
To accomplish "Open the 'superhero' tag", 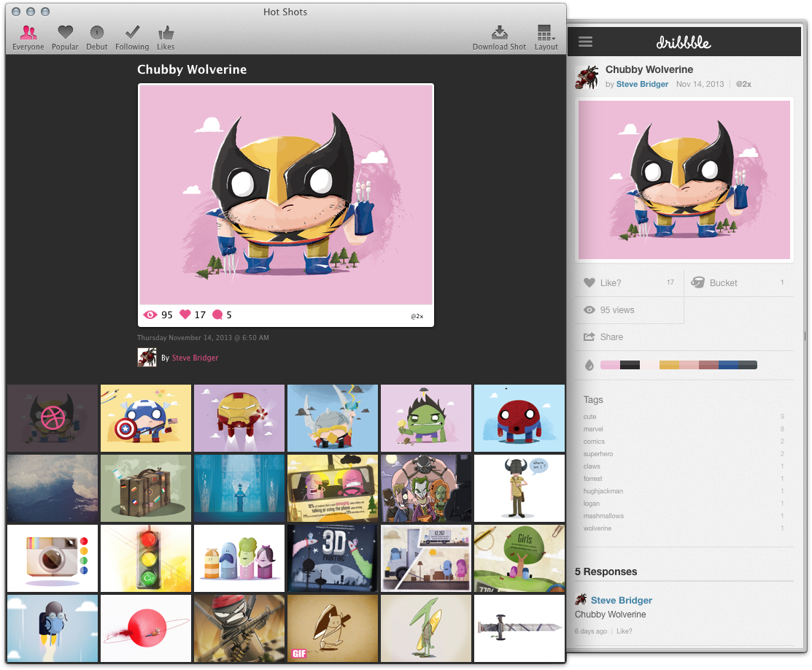I will coord(598,454).
